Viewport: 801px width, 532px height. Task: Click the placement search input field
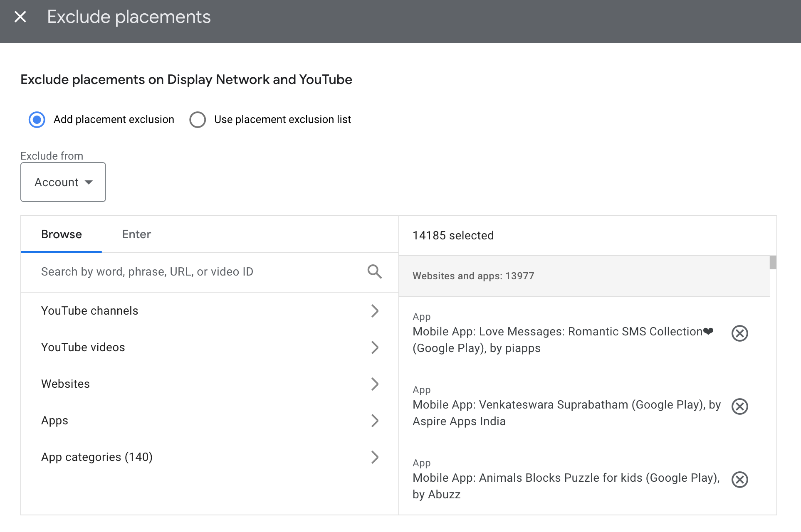click(x=187, y=271)
